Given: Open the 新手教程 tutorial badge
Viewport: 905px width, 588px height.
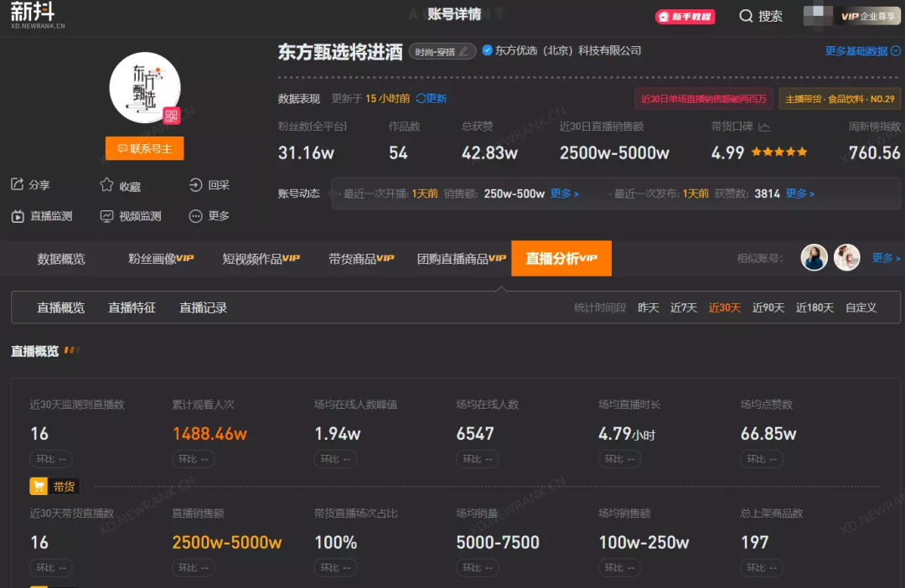Looking at the screenshot, I should [685, 15].
